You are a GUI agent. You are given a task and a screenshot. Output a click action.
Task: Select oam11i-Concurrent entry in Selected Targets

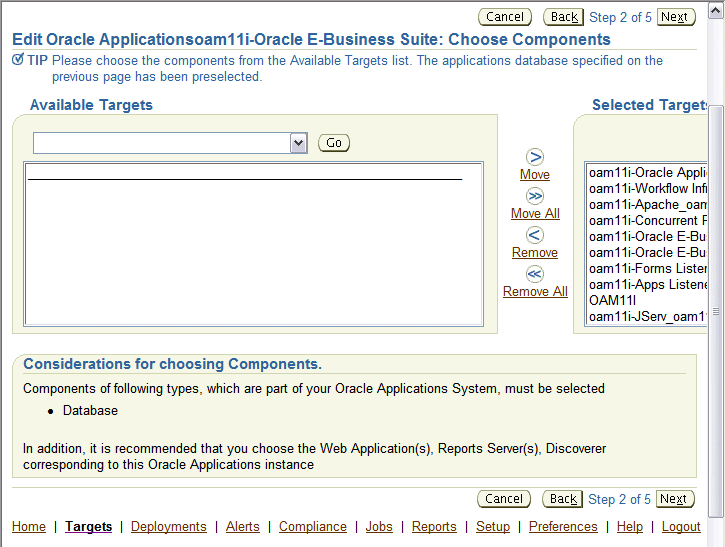click(x=647, y=221)
